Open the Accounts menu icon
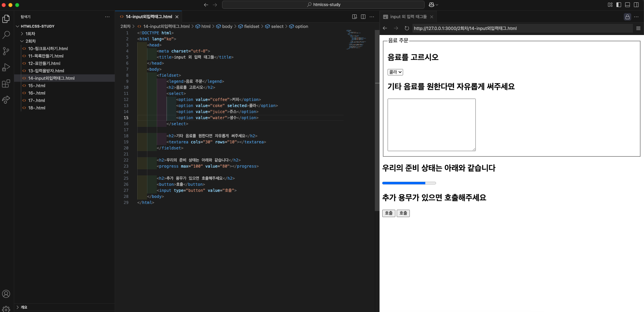The width and height of the screenshot is (644, 312). point(6,294)
